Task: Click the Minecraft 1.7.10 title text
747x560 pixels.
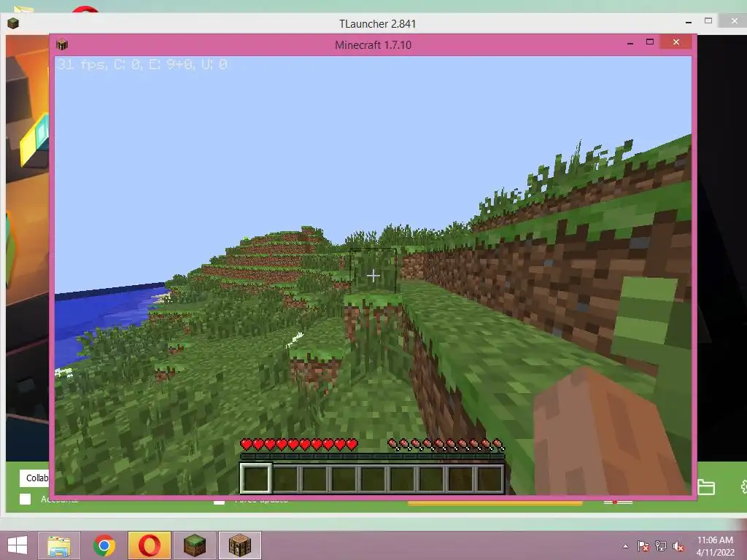Action: (x=373, y=44)
